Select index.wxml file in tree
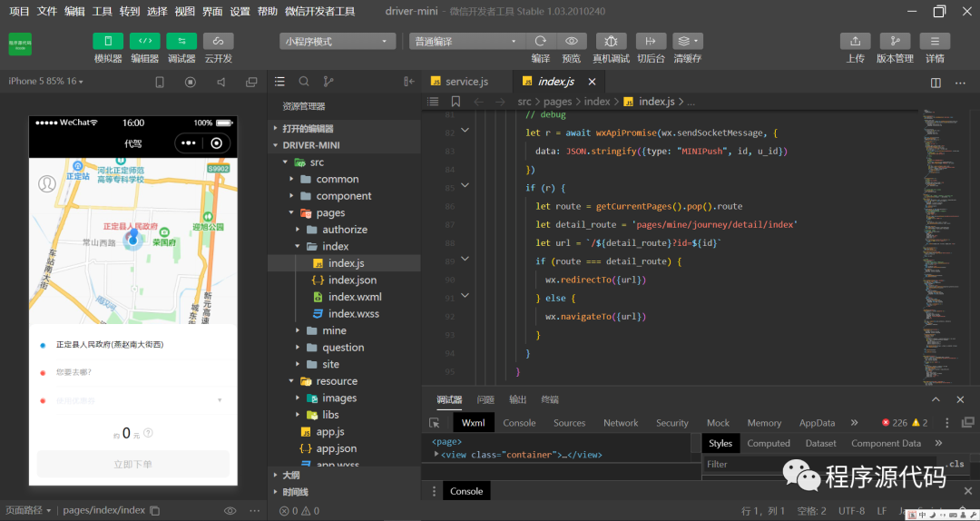 (x=355, y=297)
